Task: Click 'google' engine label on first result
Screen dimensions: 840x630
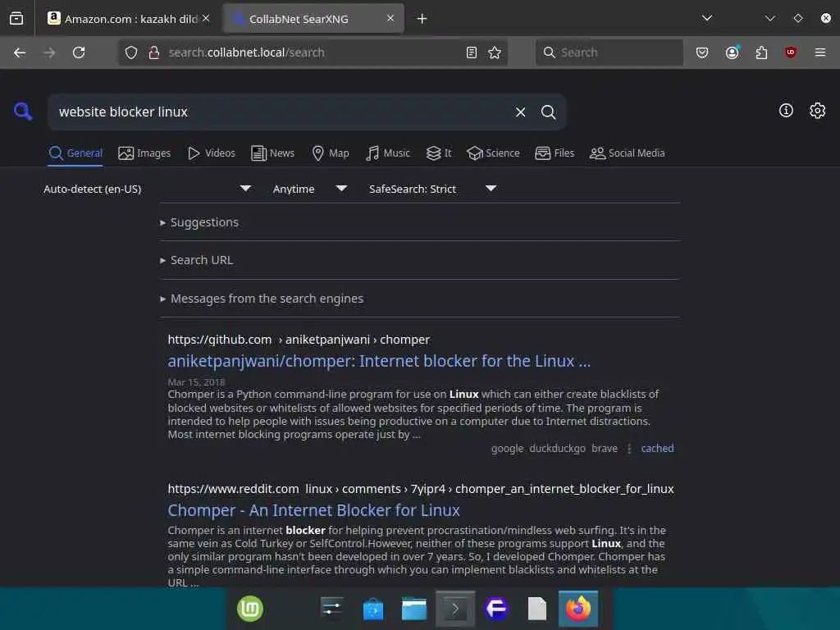Action: (507, 449)
